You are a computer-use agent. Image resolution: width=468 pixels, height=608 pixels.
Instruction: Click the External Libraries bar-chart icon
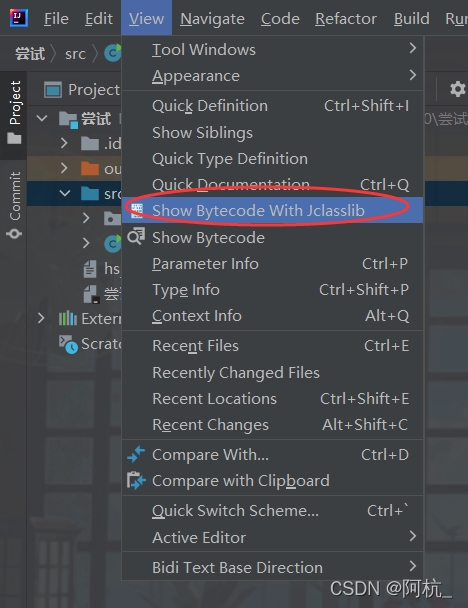tap(67, 318)
